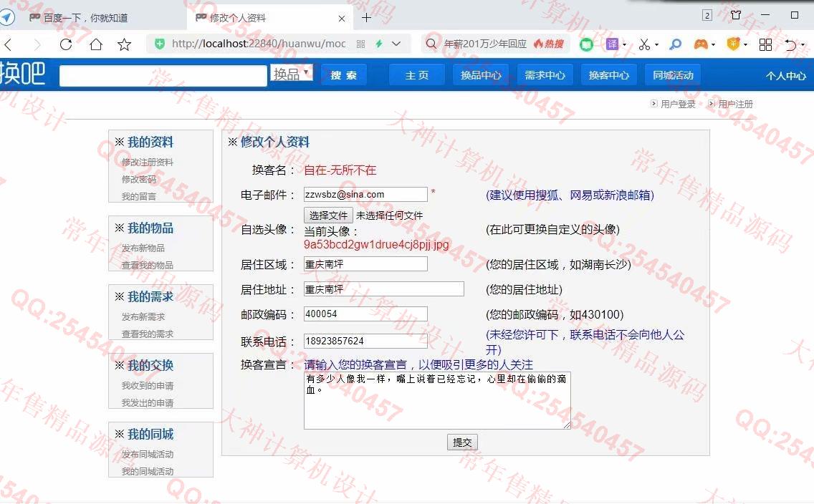Image resolution: width=814 pixels, height=504 pixels.
Task: Go to browser home page icon
Action: tap(96, 44)
